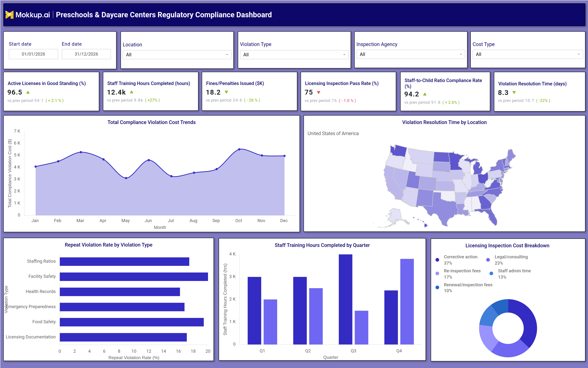Click the dark Q3 training hours bar
The width and height of the screenshot is (588, 368).
click(x=345, y=299)
